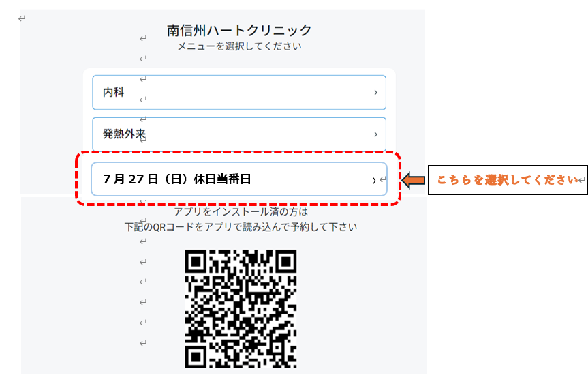Click the orange left-pointing arrow shape
Screen dimensions: 588x384
414,180
